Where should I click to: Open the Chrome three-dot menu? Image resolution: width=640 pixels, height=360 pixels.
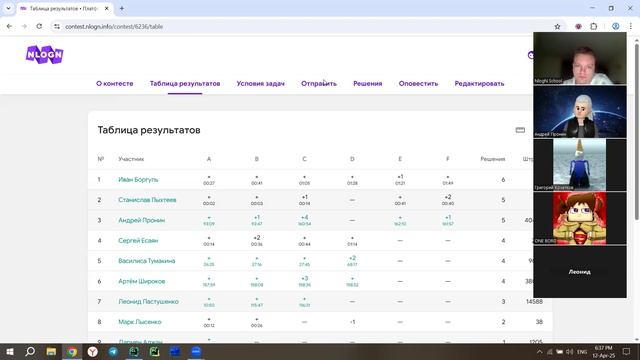[x=631, y=27]
